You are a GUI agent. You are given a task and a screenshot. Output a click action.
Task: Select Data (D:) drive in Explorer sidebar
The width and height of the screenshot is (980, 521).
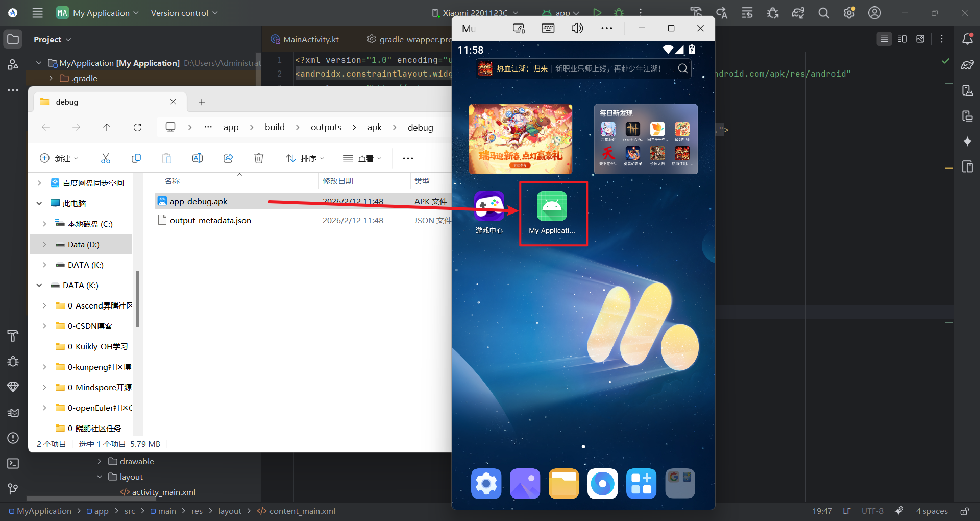pyautogui.click(x=81, y=244)
